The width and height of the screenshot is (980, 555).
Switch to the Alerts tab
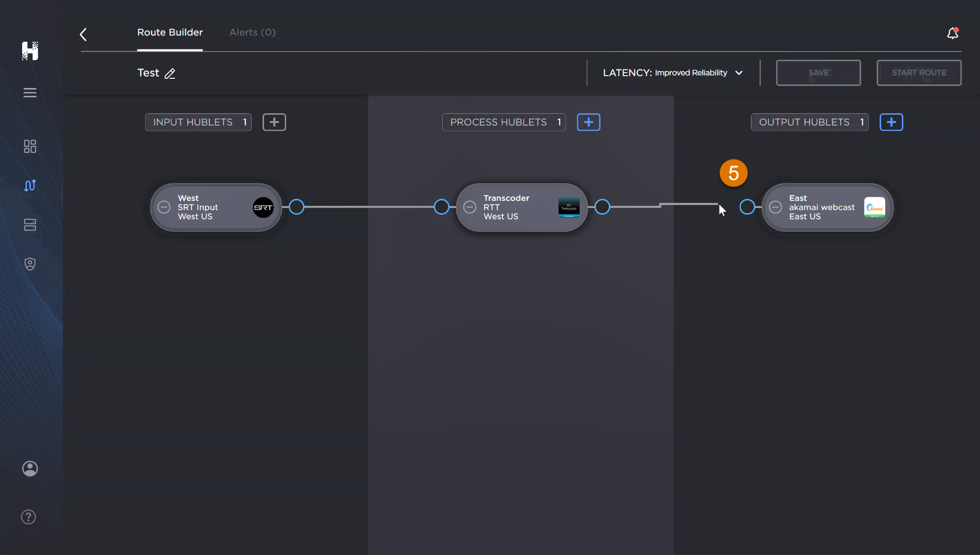click(252, 32)
